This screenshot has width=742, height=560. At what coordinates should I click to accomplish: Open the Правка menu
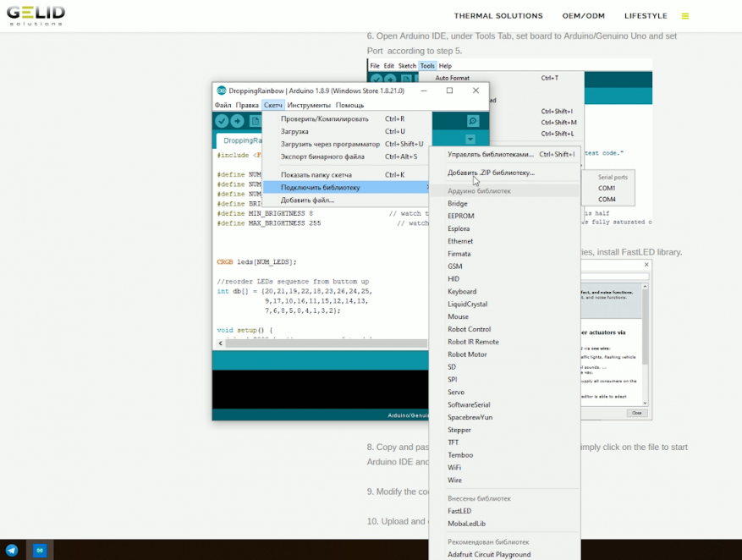[x=247, y=105]
